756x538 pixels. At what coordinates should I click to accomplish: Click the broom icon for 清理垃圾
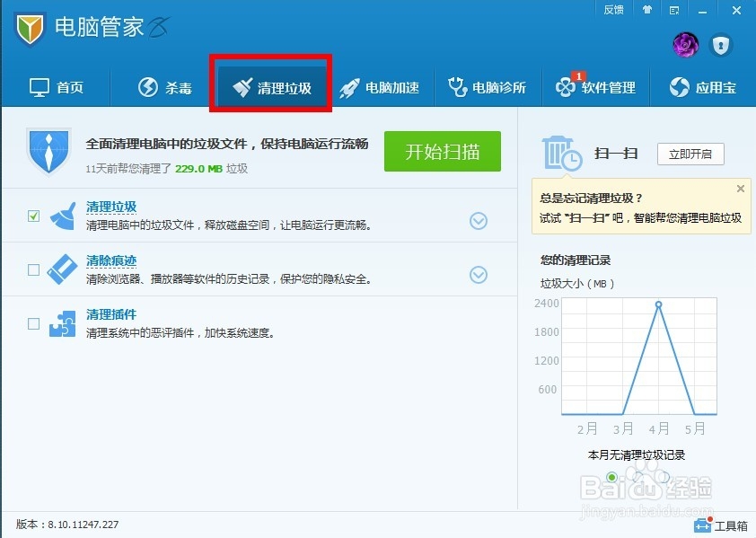(x=63, y=216)
